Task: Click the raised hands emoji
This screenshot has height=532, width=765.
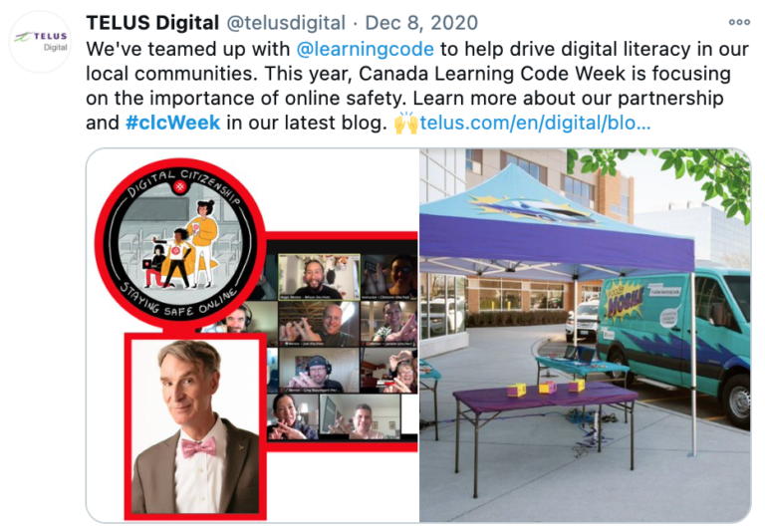Action: [x=406, y=123]
